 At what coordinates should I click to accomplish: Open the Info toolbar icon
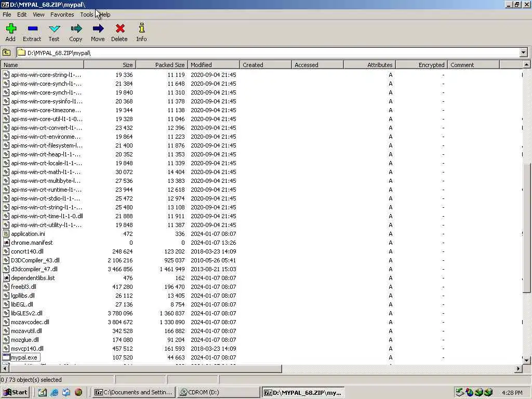(x=141, y=28)
